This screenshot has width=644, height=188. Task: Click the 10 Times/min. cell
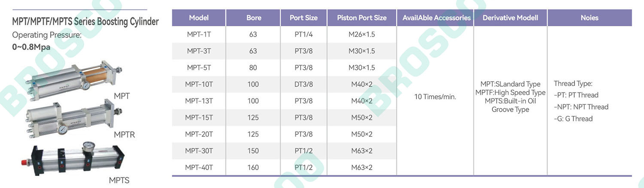pos(435,97)
